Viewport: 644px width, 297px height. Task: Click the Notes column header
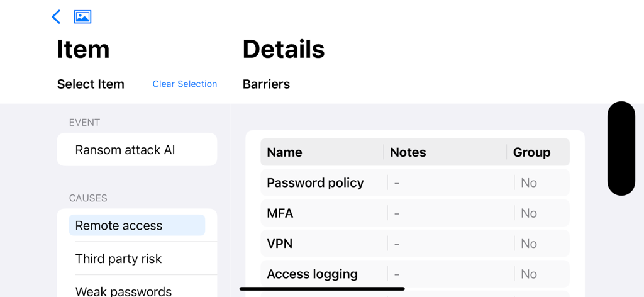(408, 152)
